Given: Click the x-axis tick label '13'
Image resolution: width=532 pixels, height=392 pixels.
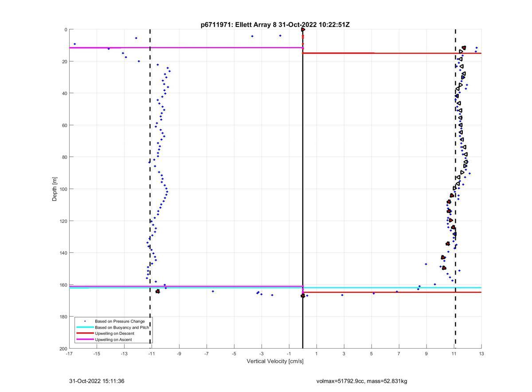Looking at the screenshot, I should click(x=481, y=353).
